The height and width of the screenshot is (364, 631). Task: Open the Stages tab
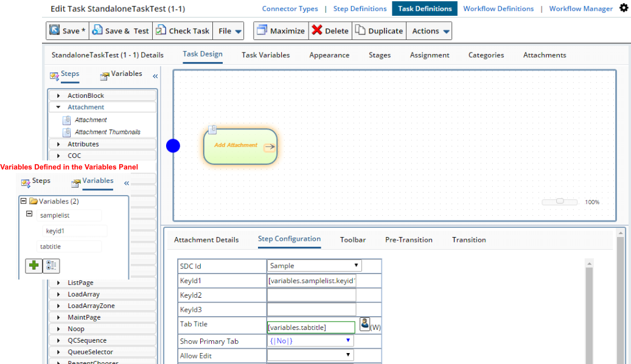coord(380,55)
